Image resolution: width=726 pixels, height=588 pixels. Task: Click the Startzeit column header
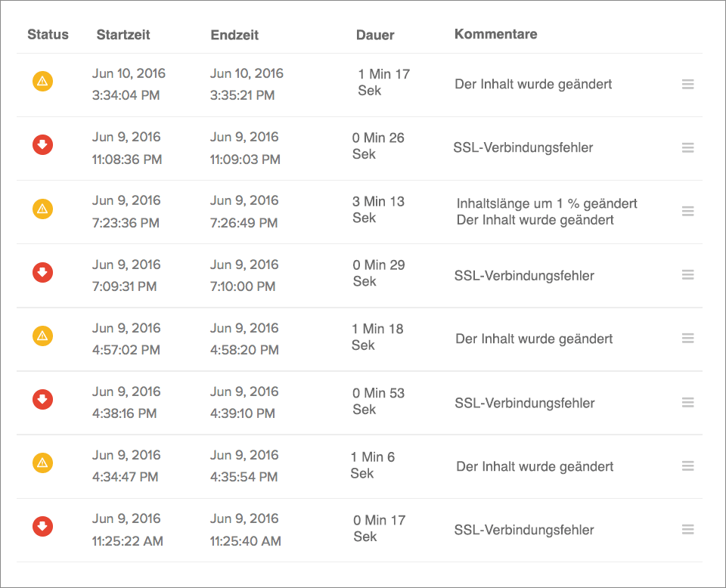(x=123, y=34)
